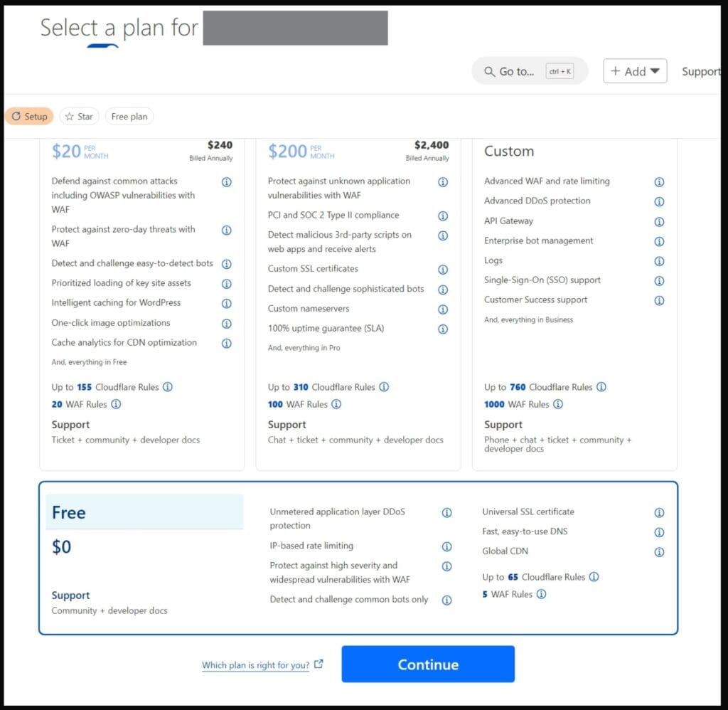Click external link icon after "Which plan is right for you?"
728x710 pixels.
tap(318, 662)
